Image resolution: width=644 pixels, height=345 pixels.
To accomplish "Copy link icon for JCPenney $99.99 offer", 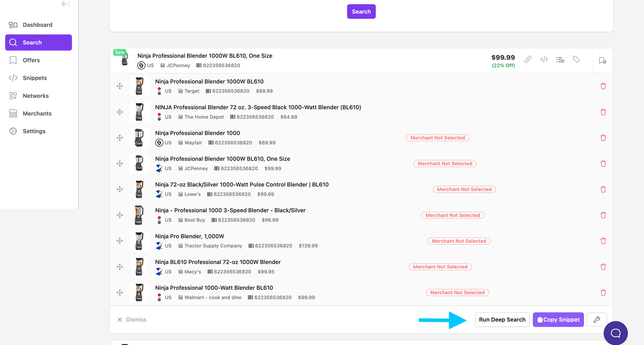I will 528,60.
